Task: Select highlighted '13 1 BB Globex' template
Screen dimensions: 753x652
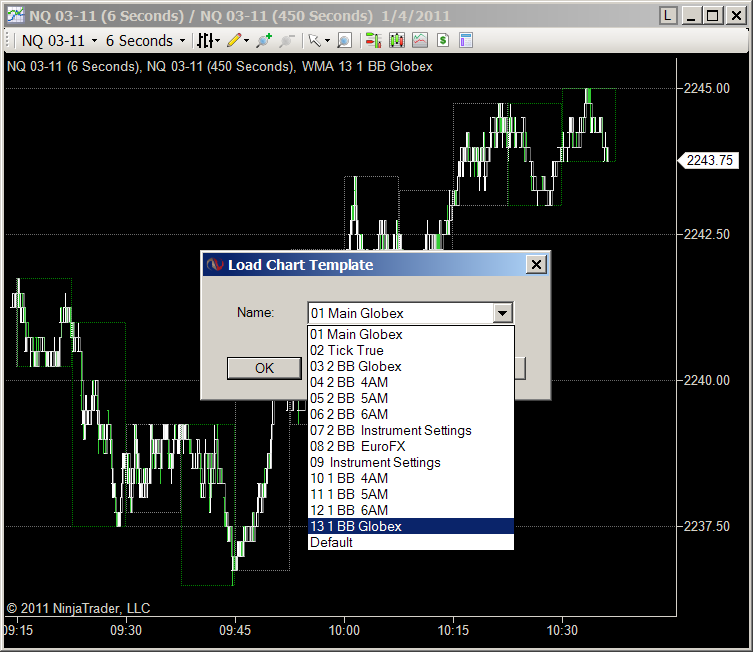Action: point(411,526)
